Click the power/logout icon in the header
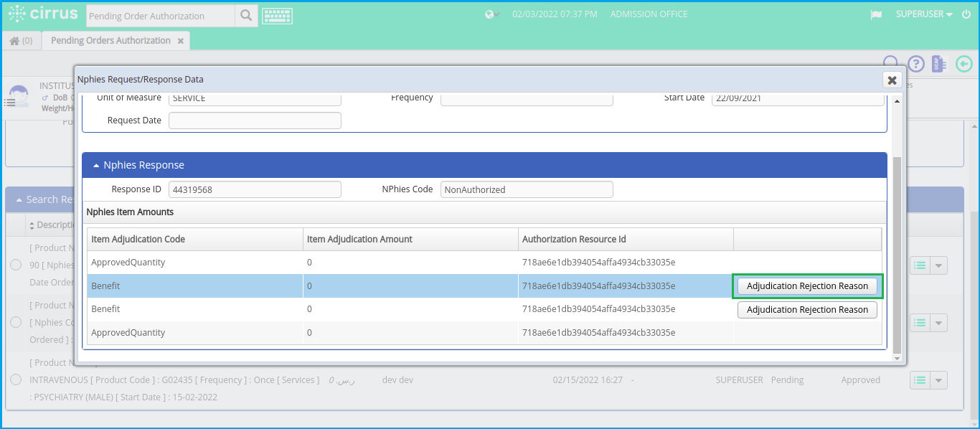The width and height of the screenshot is (980, 429). (968, 14)
